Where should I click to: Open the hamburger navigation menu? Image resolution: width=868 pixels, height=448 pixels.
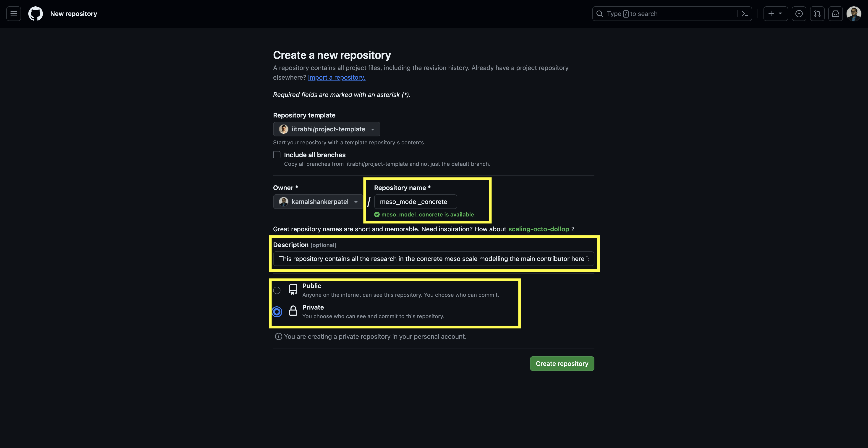pos(13,14)
